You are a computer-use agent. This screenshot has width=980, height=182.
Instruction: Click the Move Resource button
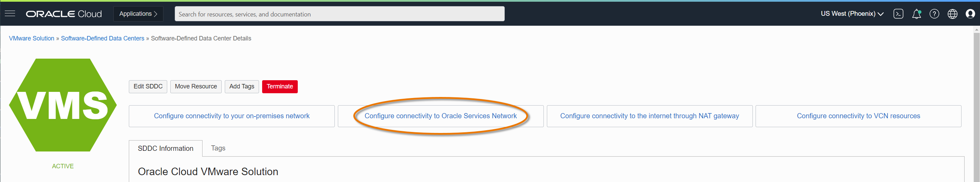pos(196,86)
